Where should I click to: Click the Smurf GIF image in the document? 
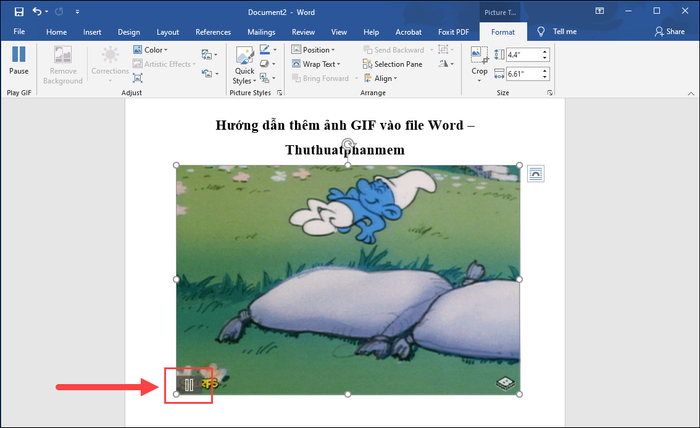(x=348, y=279)
